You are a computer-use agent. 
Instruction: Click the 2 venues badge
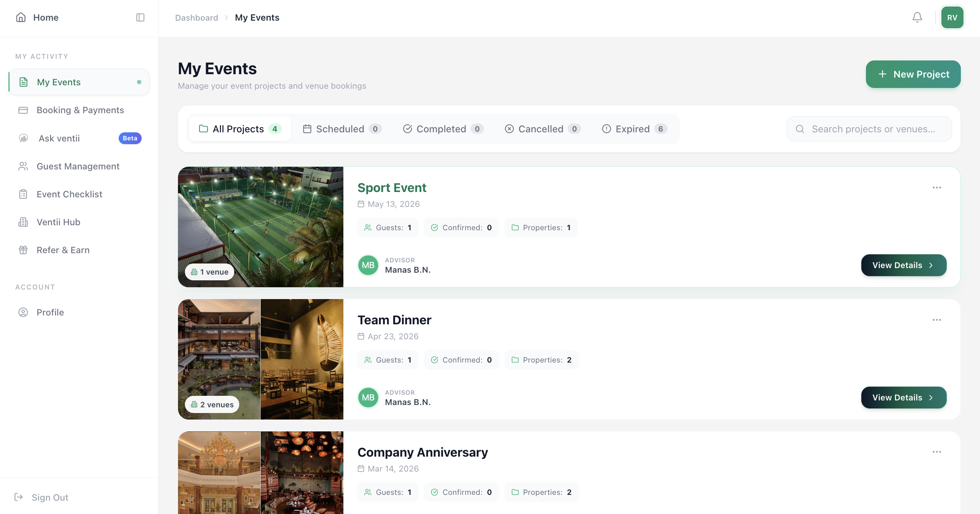(212, 404)
